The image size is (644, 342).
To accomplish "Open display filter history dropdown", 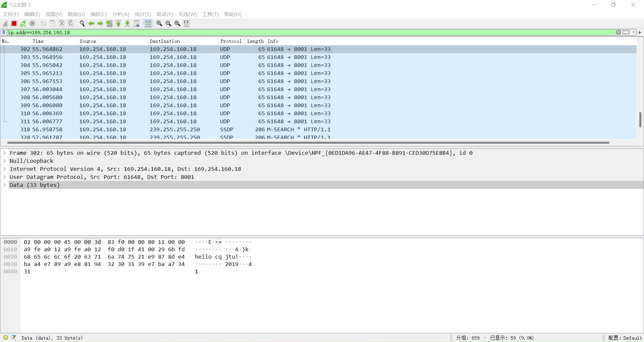I will (634, 32).
